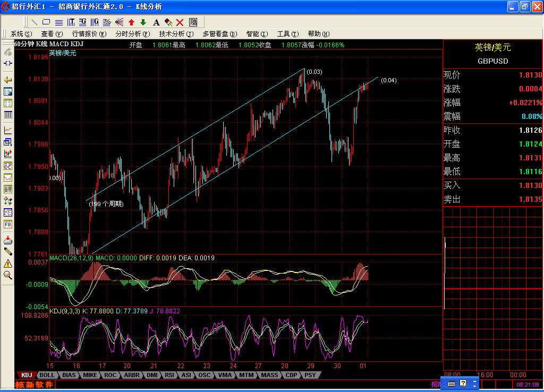Click the green down arrow marker tool
This screenshot has height=392, width=544.
[143, 22]
